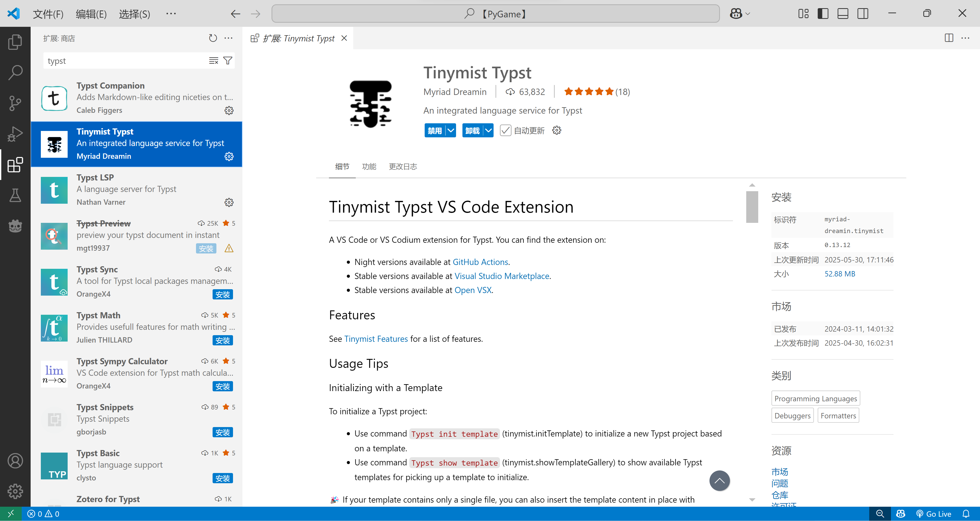Install the Typst Sync extension
980x521 pixels.
(223, 294)
